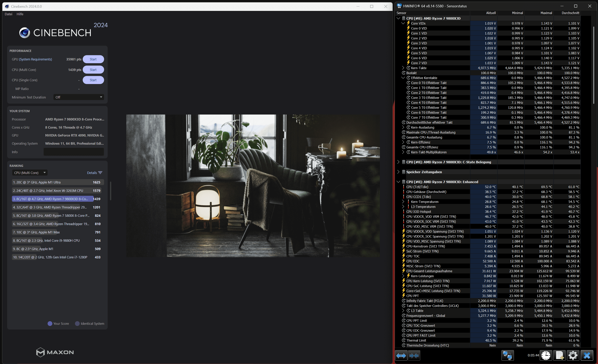Click the Sensor column header

click(402, 13)
